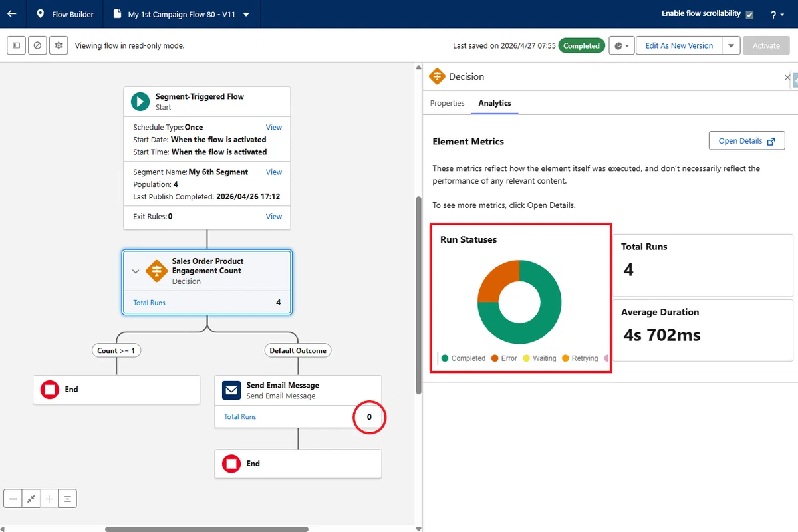Click the auto-layout alignment canvas button

click(x=67, y=499)
